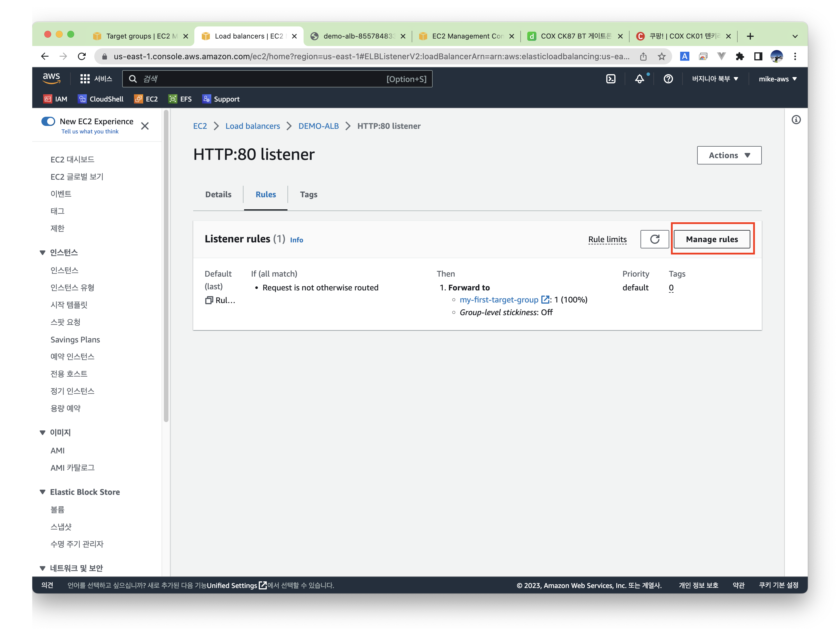The height and width of the screenshot is (636, 840).
Task: Toggle the New EC2 Experience switch
Action: (48, 122)
